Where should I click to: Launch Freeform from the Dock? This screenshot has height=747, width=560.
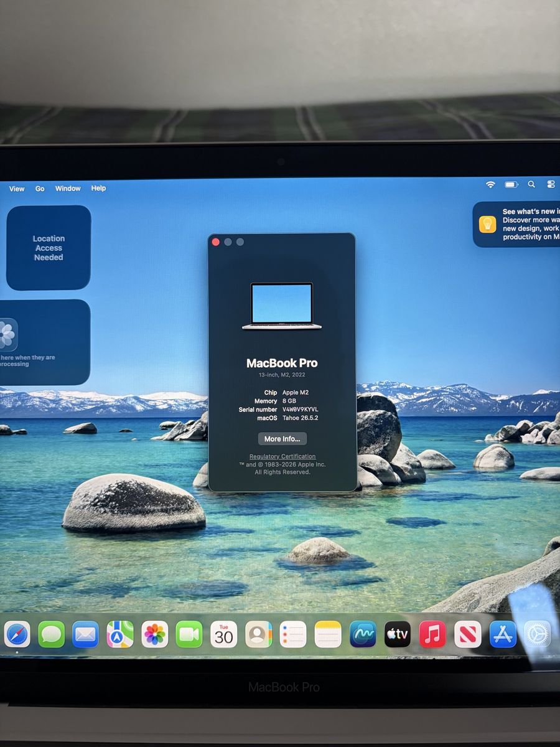click(363, 634)
